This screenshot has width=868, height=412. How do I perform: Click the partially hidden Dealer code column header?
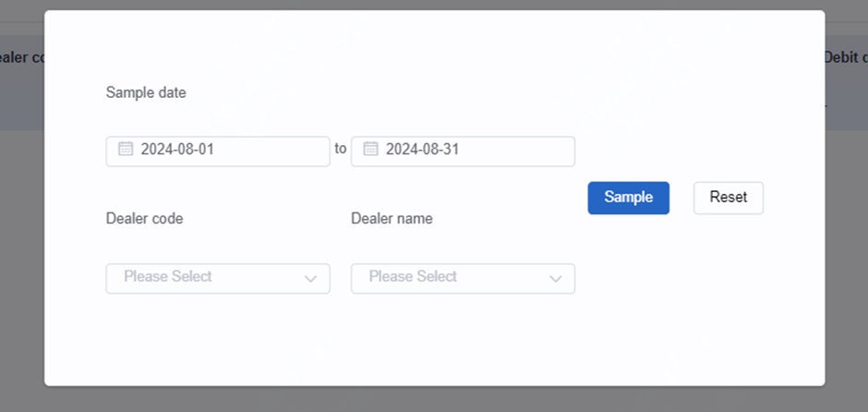pos(22,57)
